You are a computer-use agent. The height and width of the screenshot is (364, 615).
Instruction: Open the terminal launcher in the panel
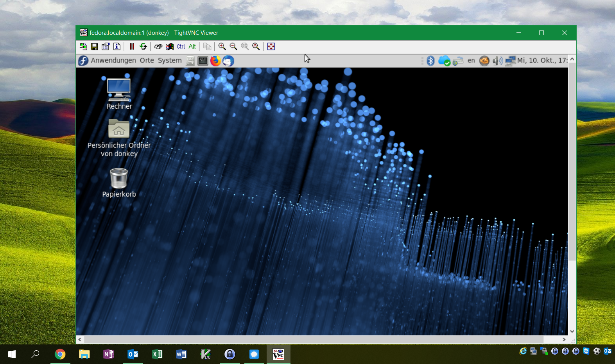[203, 61]
